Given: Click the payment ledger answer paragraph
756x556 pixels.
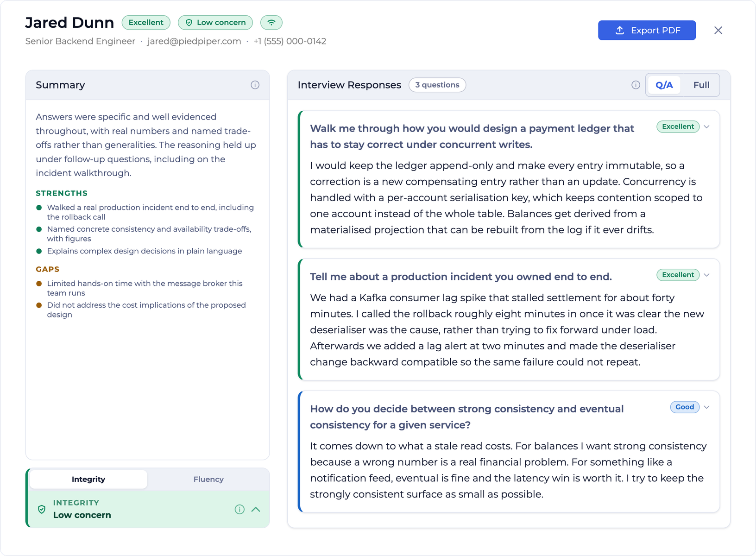Looking at the screenshot, I should coord(506,198).
